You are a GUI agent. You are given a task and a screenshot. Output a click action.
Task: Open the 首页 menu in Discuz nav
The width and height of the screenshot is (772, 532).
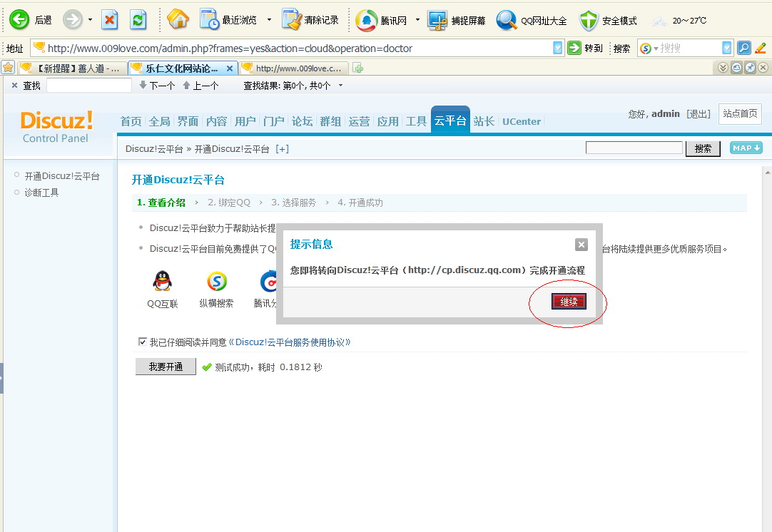131,121
